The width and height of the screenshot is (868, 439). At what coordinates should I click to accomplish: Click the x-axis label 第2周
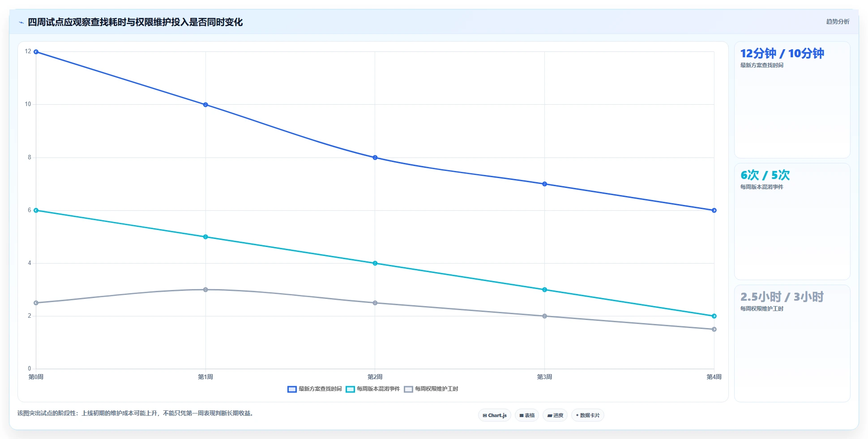click(x=375, y=377)
